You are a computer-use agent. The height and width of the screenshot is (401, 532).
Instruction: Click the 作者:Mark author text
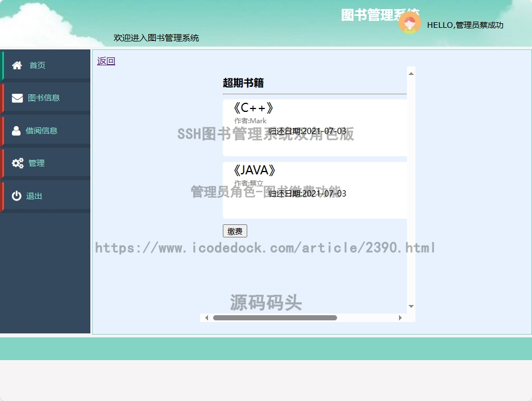[251, 120]
